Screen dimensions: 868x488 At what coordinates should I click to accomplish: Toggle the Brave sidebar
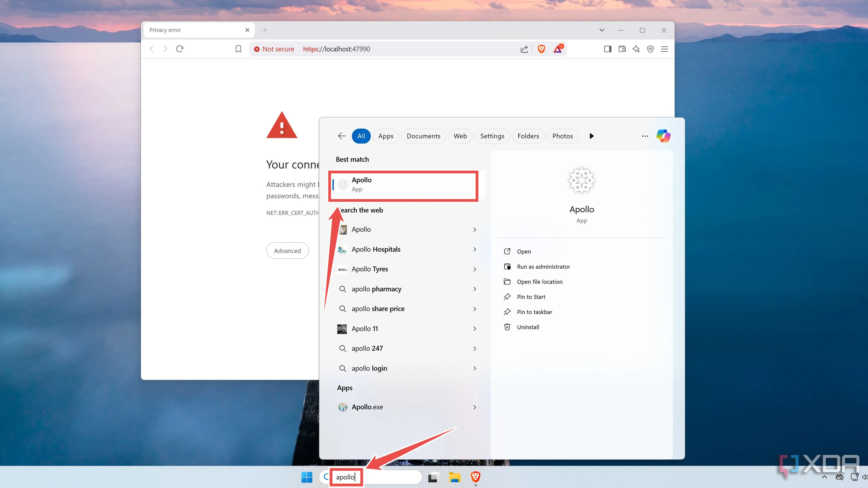(608, 49)
